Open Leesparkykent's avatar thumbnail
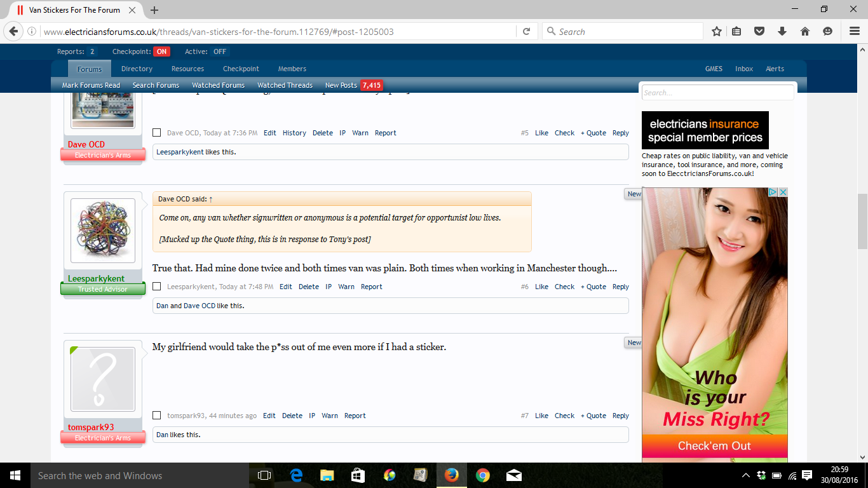 click(103, 231)
